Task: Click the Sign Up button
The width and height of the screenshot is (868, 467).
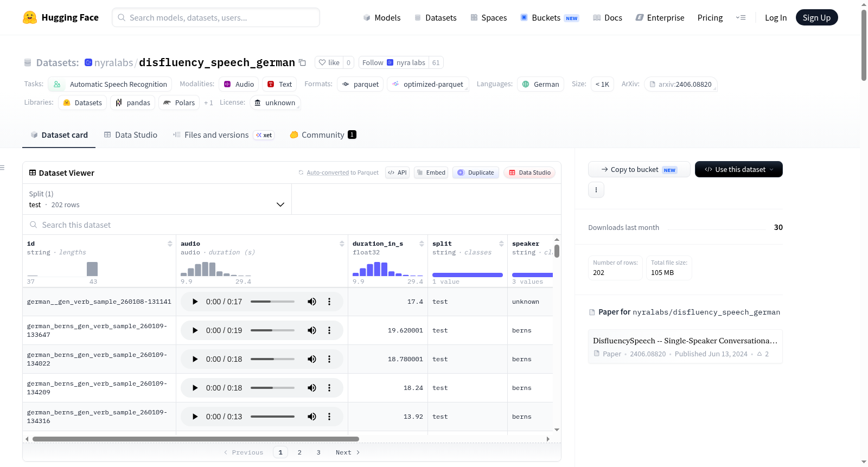Action: click(816, 17)
